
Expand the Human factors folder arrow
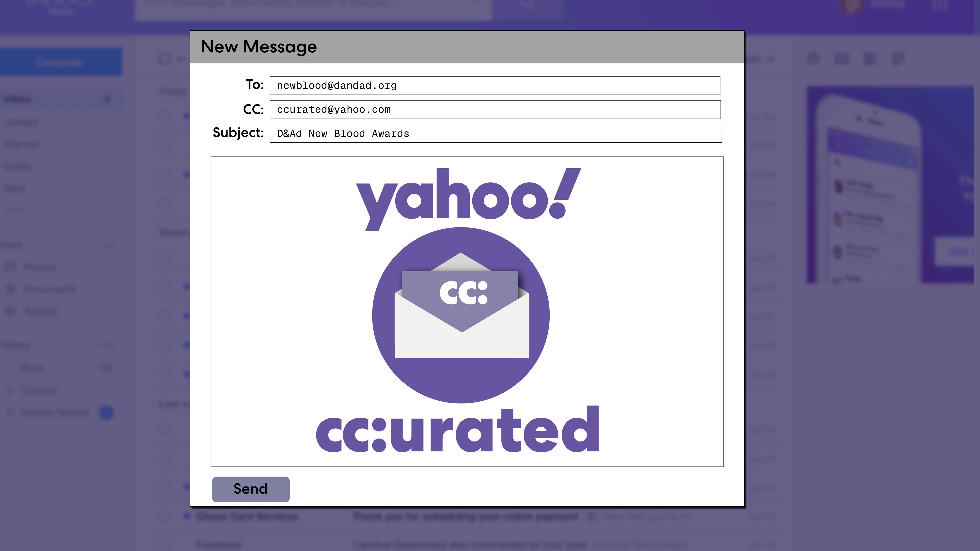pos(10,413)
